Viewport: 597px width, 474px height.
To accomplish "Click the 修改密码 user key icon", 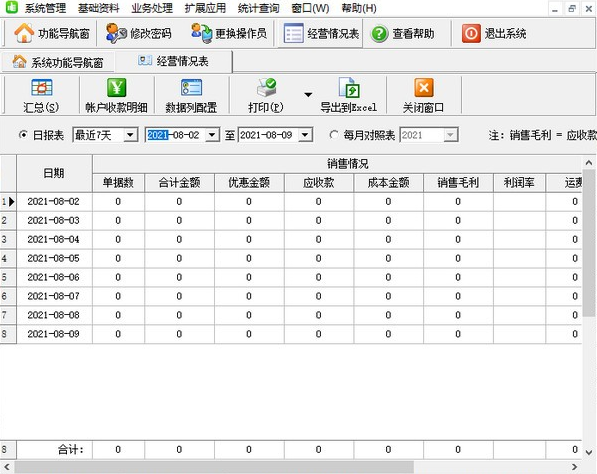I will click(x=116, y=33).
